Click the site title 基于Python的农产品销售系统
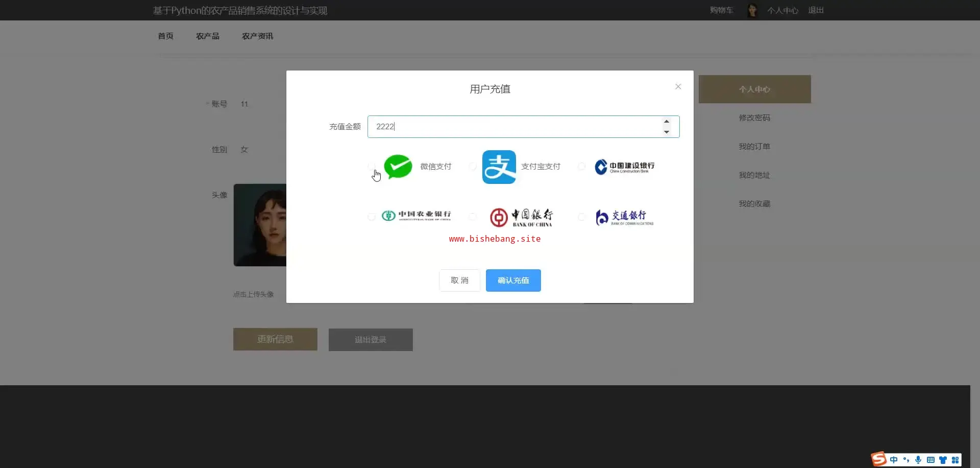Viewport: 980px width, 468px height. point(240,11)
